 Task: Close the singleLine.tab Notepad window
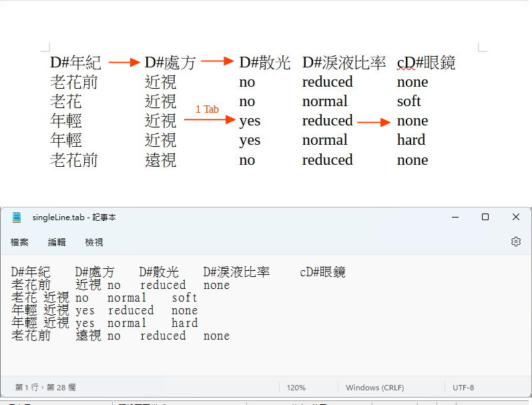516,218
